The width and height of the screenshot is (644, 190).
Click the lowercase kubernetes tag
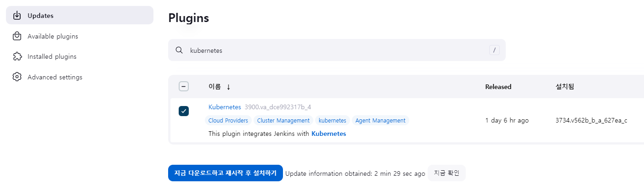point(333,120)
